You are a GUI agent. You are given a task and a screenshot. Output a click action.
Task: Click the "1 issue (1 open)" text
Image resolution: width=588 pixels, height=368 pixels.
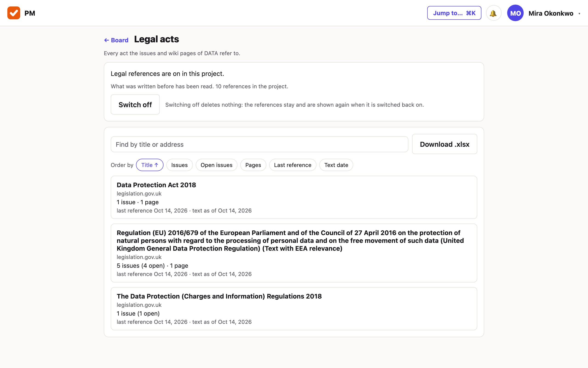click(x=138, y=313)
